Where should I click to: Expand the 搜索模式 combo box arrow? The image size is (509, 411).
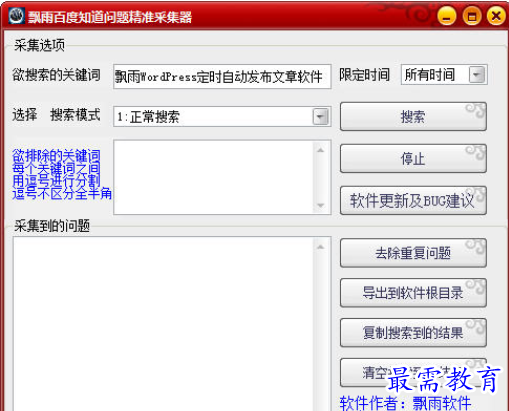coord(321,117)
